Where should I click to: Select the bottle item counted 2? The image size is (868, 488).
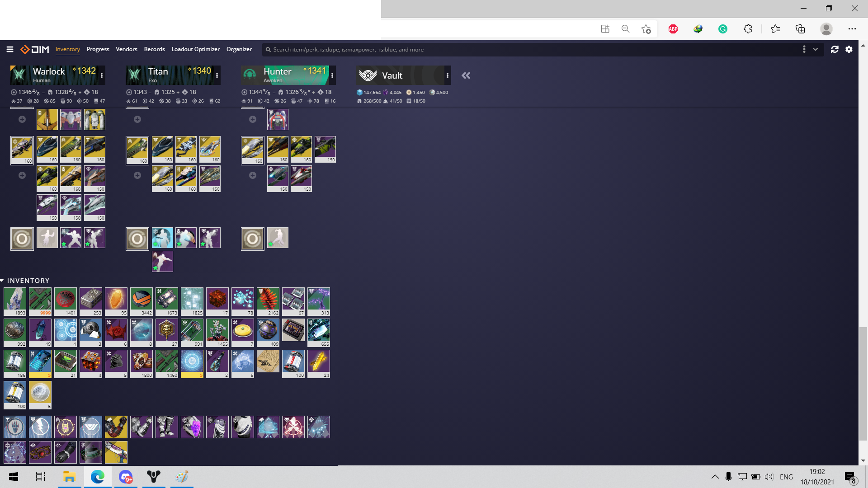(217, 364)
